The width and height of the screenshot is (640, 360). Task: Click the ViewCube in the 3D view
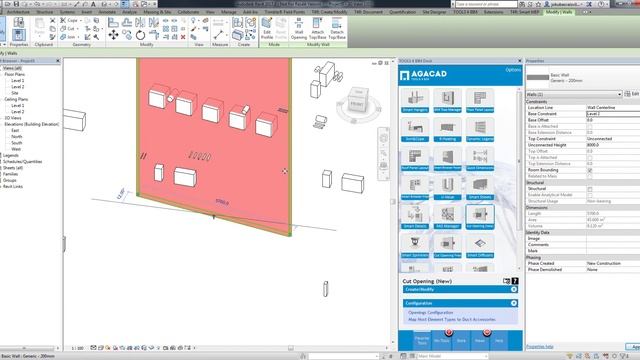358,101
